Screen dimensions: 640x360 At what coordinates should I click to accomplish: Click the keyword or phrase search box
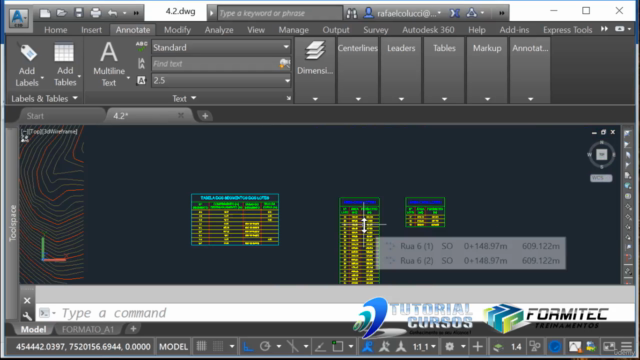280,13
